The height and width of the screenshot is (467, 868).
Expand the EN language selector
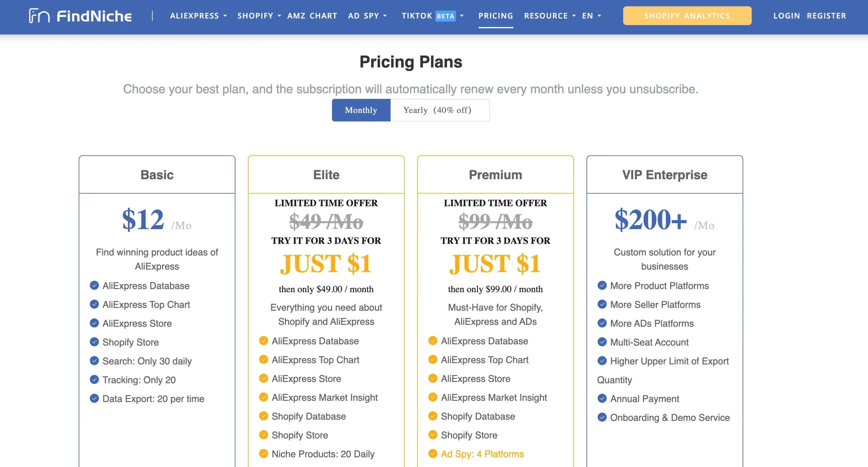click(592, 16)
